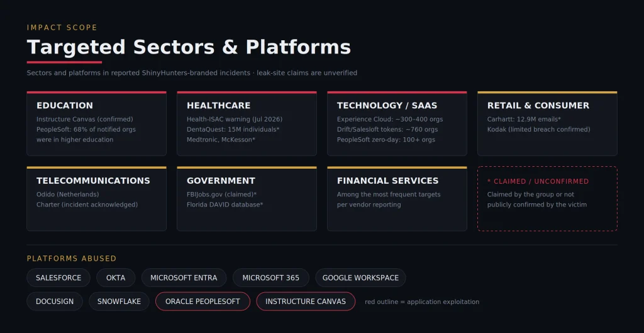Select the red-outlined Oracle PeopleSoft pill
Screen dimensions: 644x333
[203, 302]
